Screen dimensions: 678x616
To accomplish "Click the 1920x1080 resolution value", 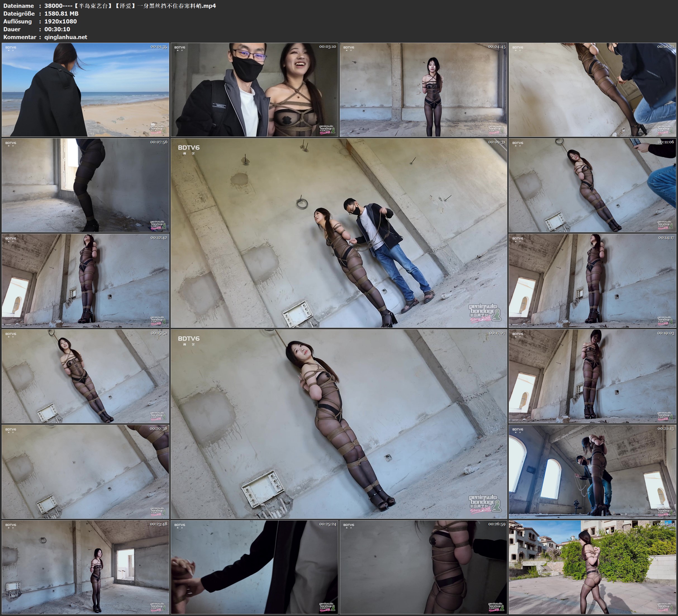I will (x=61, y=22).
